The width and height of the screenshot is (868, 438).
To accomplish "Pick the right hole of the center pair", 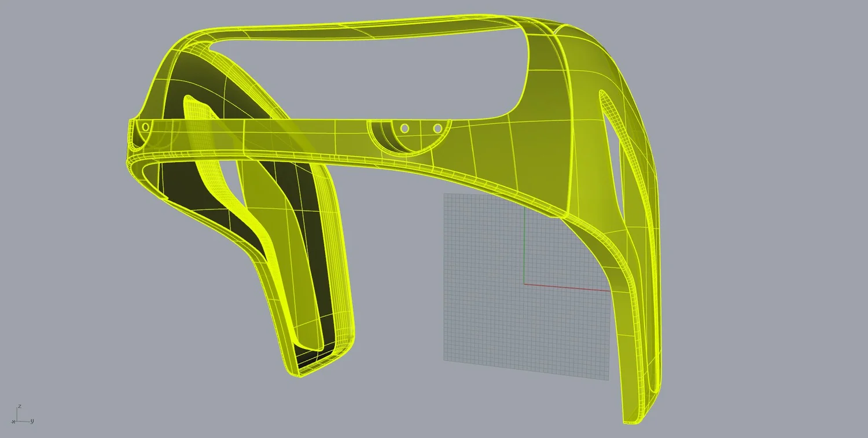I will pos(437,128).
